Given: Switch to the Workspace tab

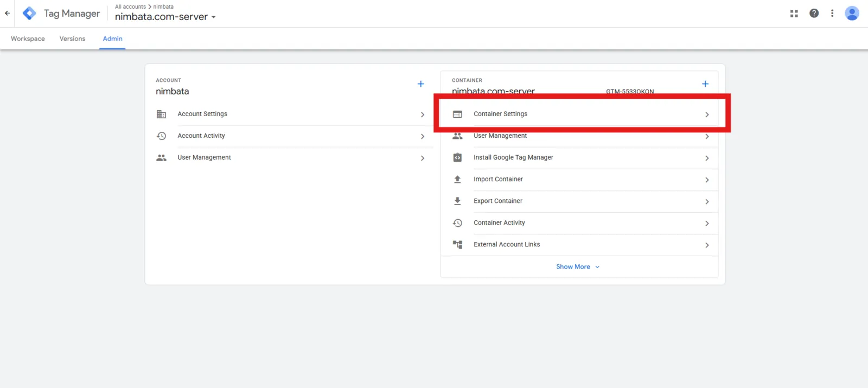Looking at the screenshot, I should coord(28,39).
